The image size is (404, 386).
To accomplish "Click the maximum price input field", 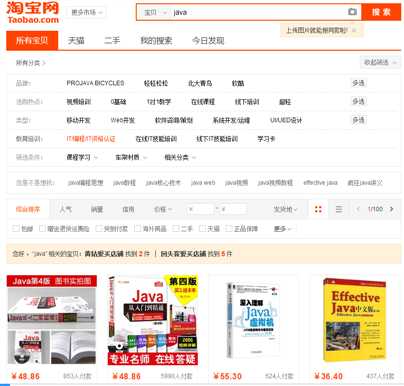I will coord(233,209).
